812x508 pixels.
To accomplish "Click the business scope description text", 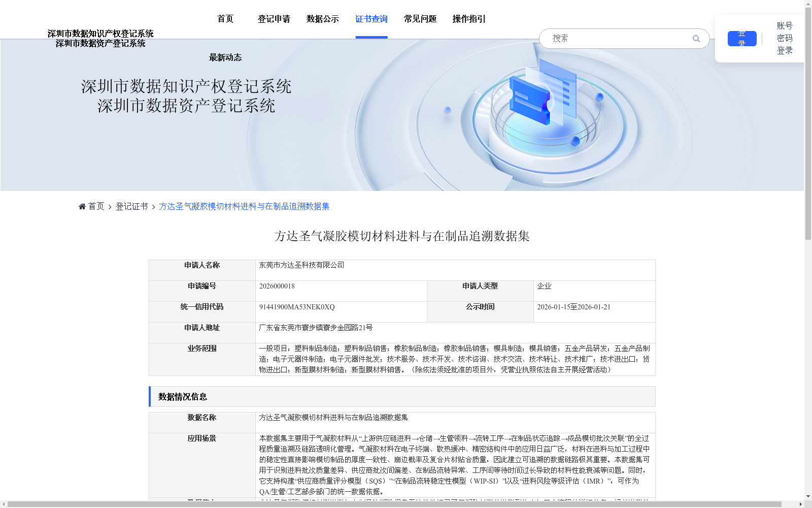I will point(455,359).
